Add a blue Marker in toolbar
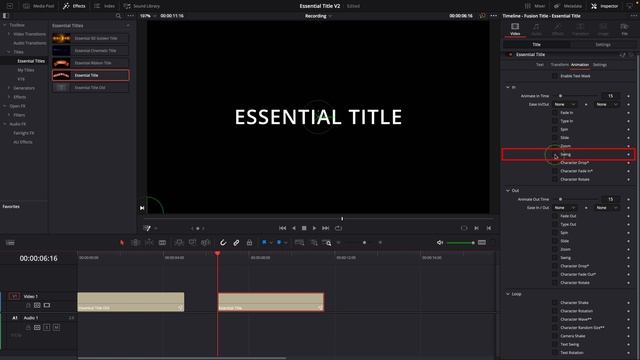640x360 pixels. point(280,242)
